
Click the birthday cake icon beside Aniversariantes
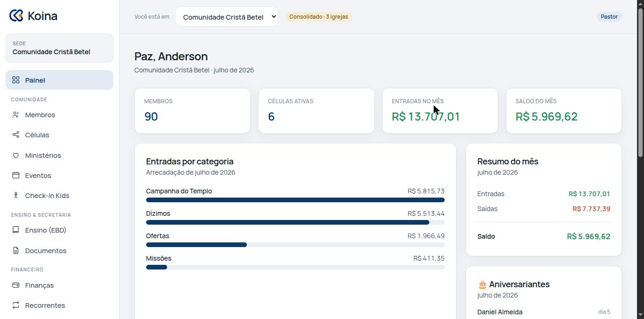click(x=483, y=284)
